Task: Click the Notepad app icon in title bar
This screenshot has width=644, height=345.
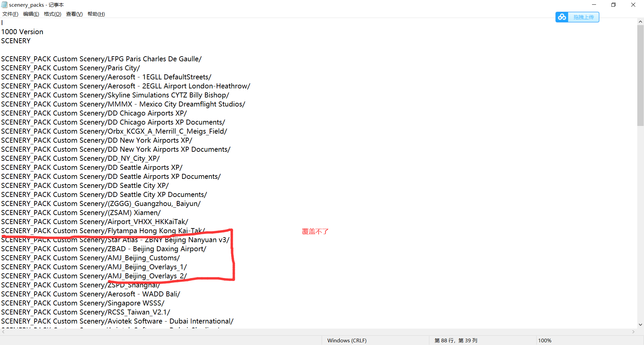Action: [x=4, y=5]
